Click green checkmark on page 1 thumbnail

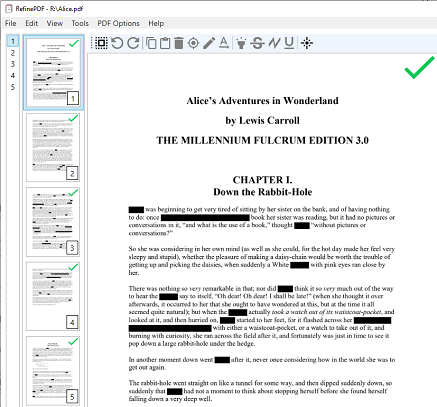73,43
